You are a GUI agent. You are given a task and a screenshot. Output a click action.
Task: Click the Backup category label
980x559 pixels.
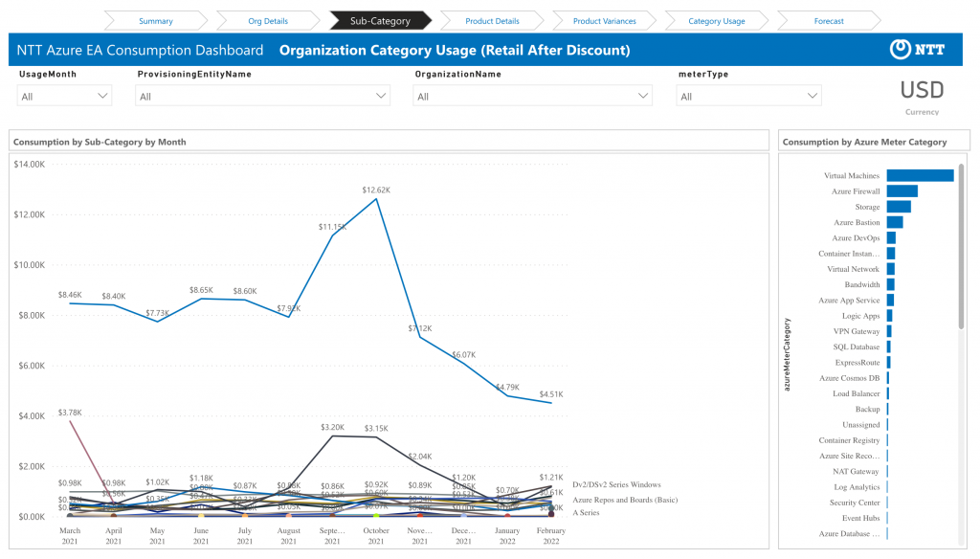(x=867, y=409)
